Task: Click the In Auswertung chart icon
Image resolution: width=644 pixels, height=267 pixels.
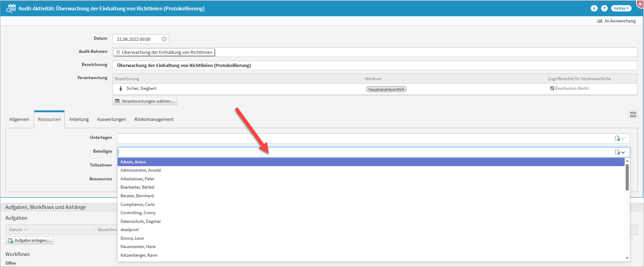Action: [x=600, y=21]
